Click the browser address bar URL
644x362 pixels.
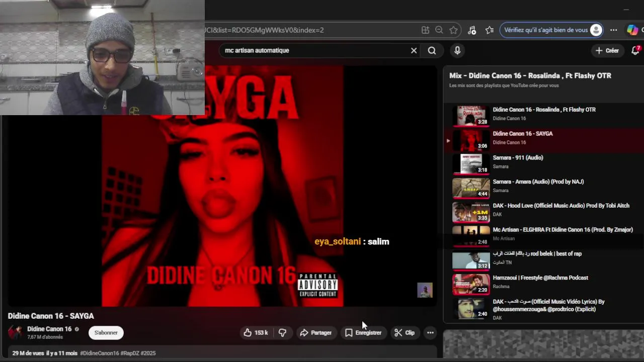(264, 30)
